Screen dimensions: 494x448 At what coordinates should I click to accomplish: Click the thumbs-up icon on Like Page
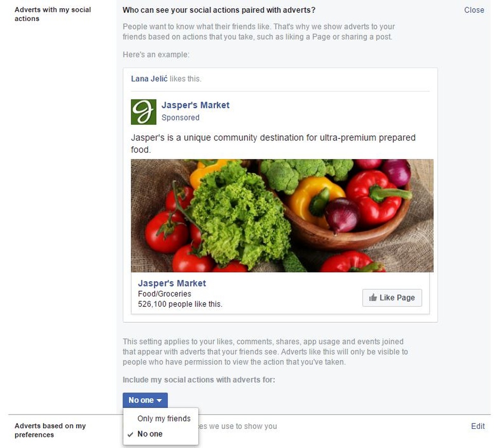(x=373, y=298)
